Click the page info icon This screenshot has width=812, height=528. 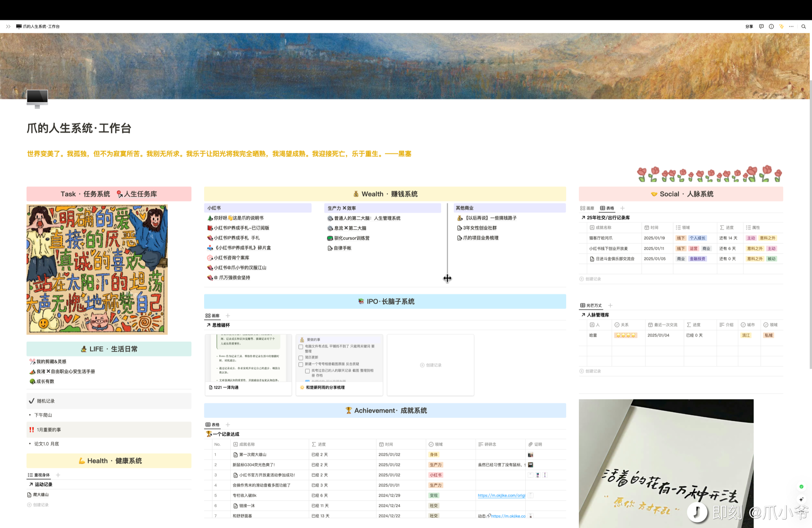click(x=771, y=26)
